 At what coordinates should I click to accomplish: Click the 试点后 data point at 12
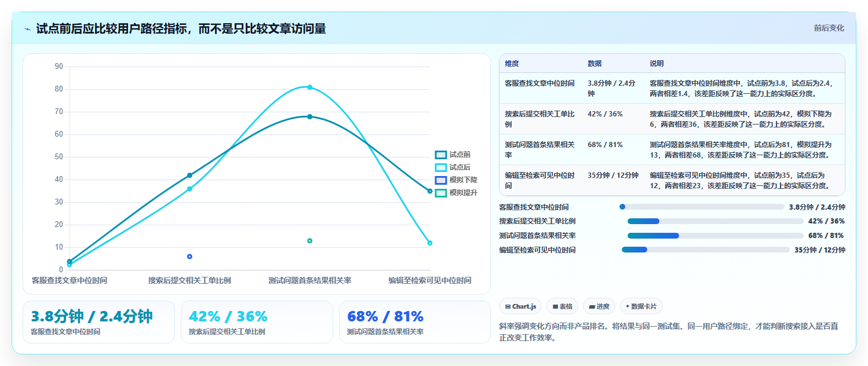tap(429, 243)
